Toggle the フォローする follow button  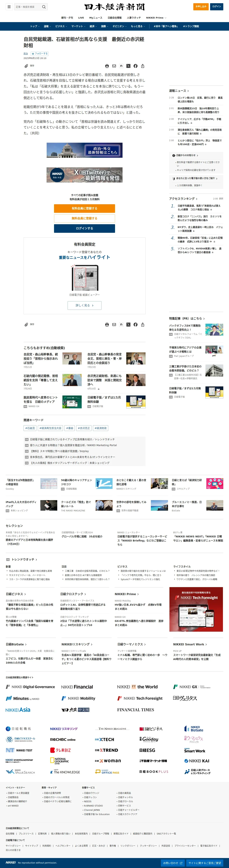coord(39,54)
